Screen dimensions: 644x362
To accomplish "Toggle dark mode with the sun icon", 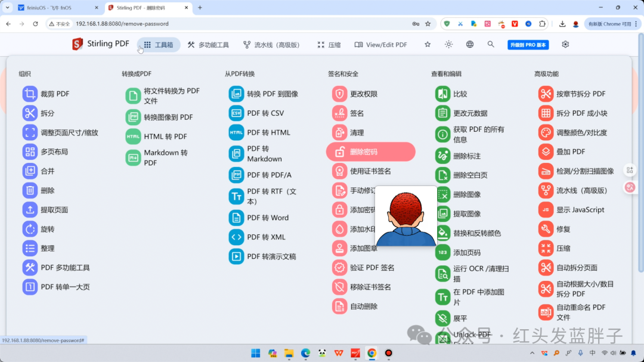I will coord(448,45).
